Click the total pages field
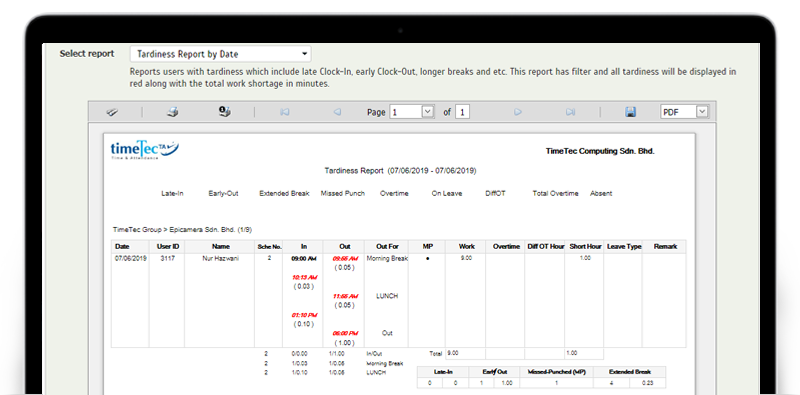The image size is (800, 395). pos(462,112)
